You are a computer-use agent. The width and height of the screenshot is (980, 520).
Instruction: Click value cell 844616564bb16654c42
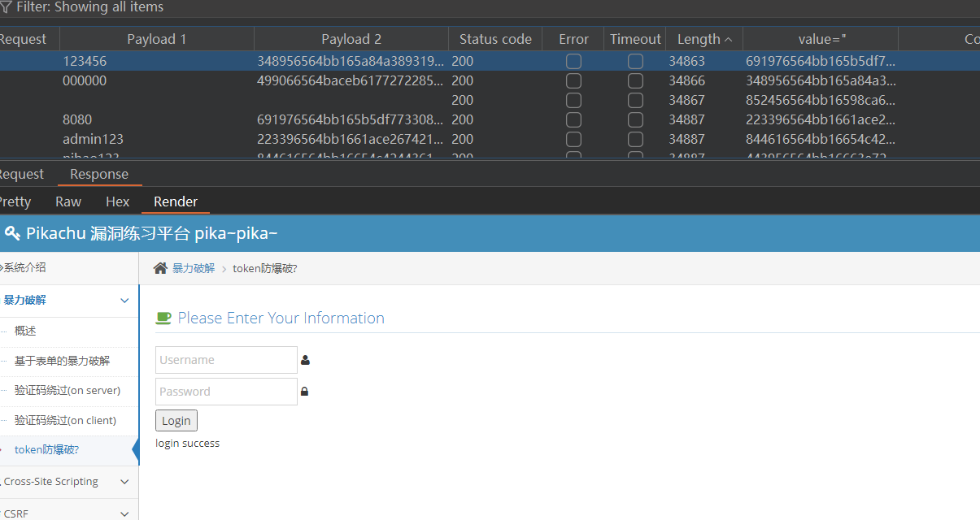[x=821, y=139]
